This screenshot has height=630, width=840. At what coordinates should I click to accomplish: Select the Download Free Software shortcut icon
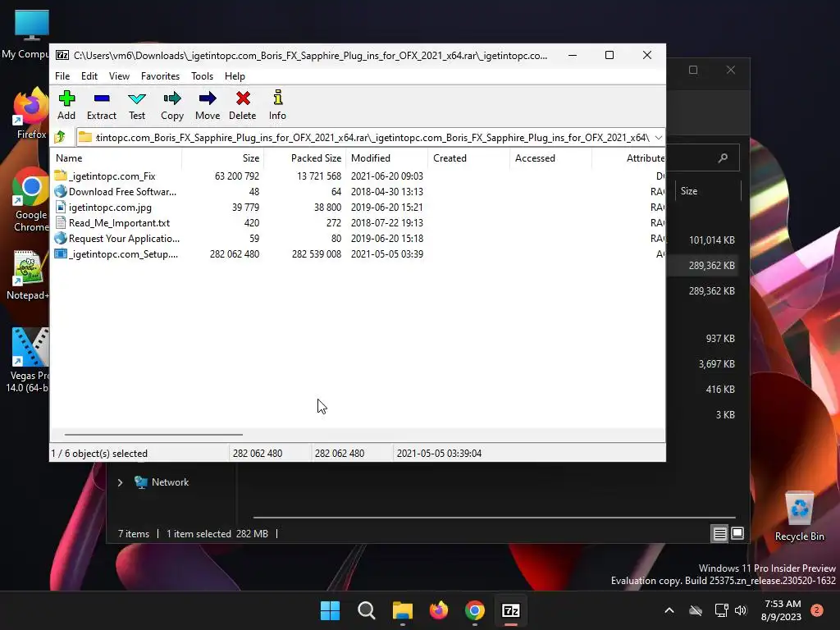click(61, 191)
